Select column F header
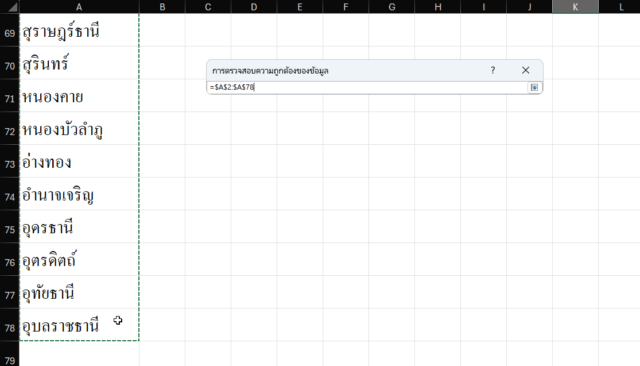Screen dimensions: 640x366 tap(346, 7)
